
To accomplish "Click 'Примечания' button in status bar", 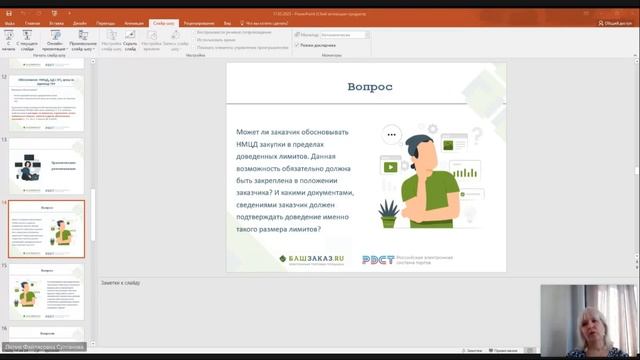I will [x=503, y=351].
